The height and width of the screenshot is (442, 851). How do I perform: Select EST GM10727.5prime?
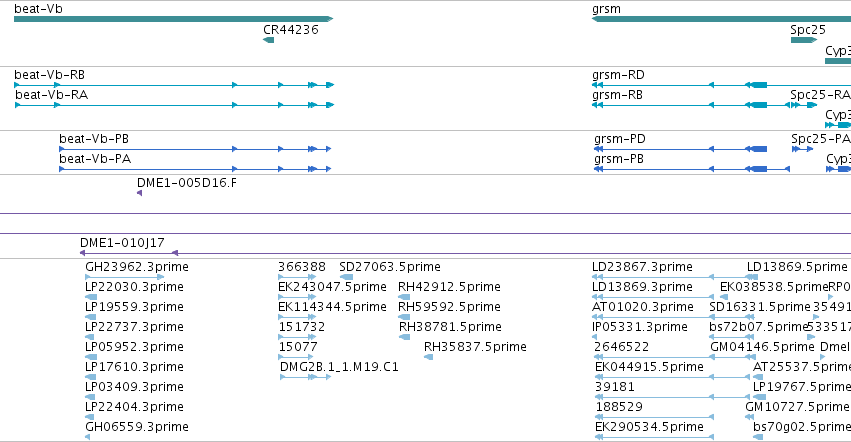tap(797, 407)
